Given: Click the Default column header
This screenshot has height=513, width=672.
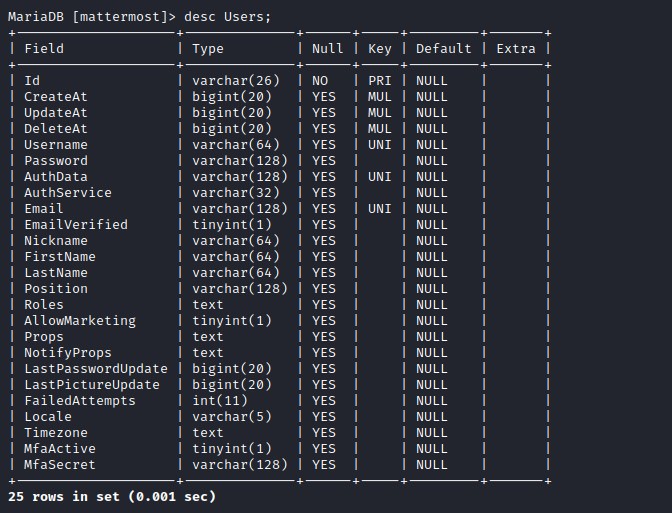Looking at the screenshot, I should [443, 48].
